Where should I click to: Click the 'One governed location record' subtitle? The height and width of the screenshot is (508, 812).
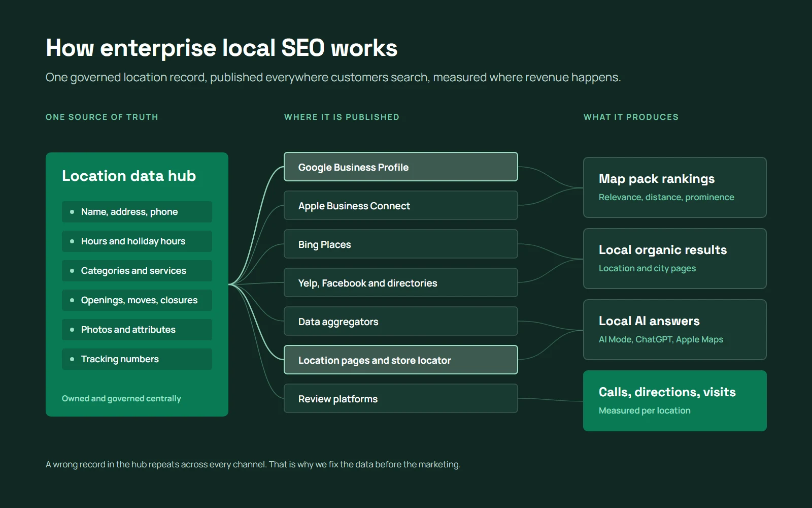coord(333,77)
